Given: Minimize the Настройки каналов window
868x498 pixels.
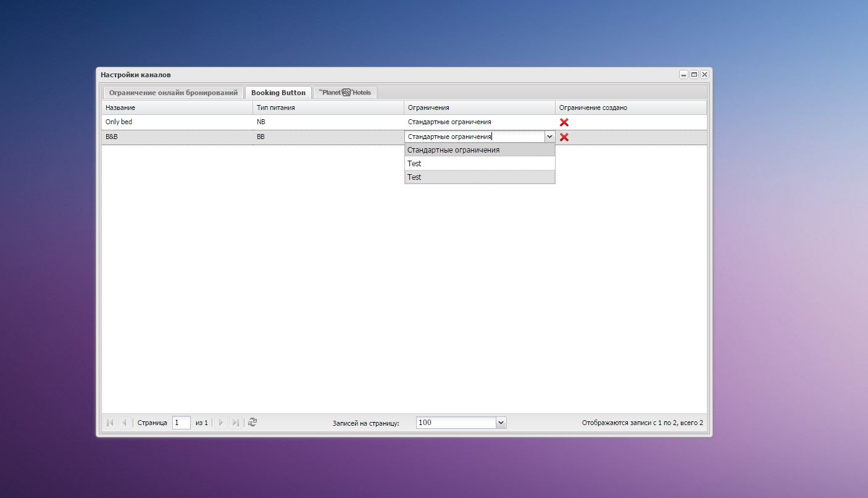Looking at the screenshot, I should coord(683,75).
